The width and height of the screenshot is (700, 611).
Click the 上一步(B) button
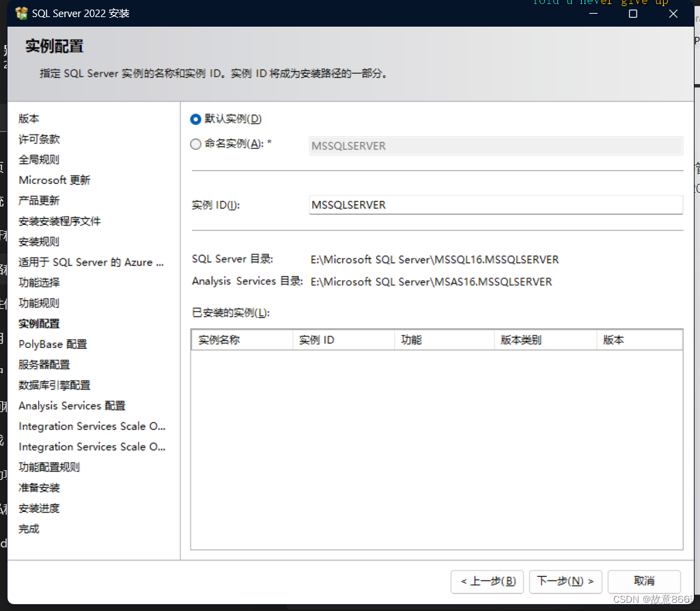[487, 582]
